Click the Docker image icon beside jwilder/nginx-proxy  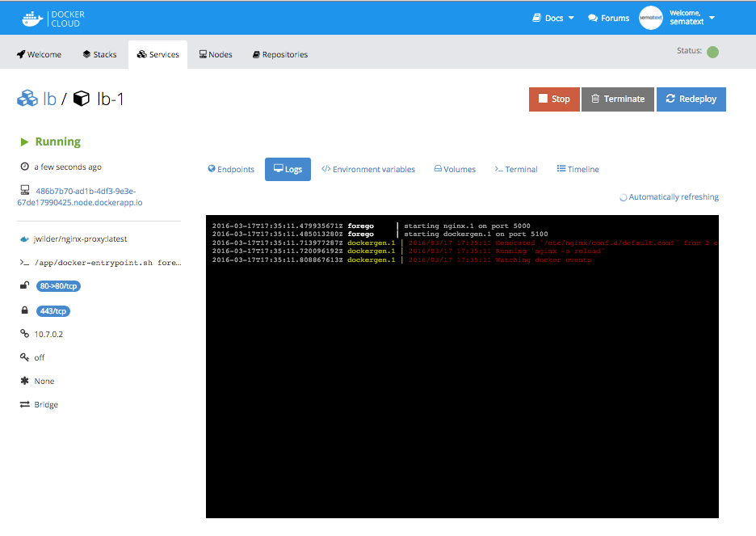(x=24, y=238)
